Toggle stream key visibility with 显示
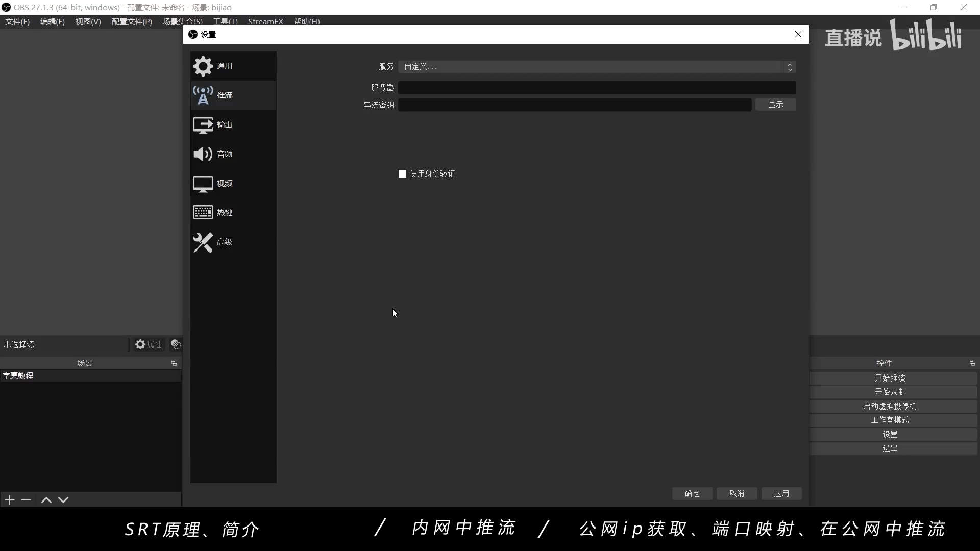This screenshot has height=551, width=980. [x=775, y=104]
